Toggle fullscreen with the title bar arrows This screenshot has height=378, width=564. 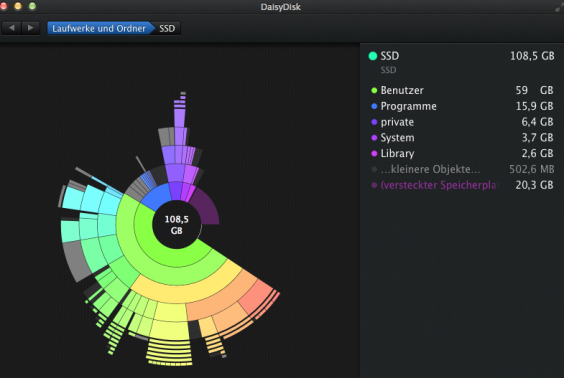[559, 7]
